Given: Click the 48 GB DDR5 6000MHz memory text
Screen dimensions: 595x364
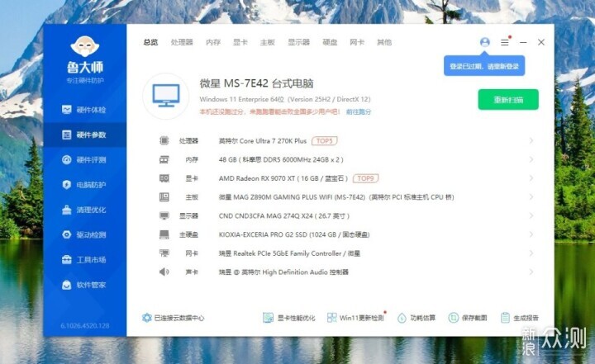Looking at the screenshot, I should tap(281, 159).
